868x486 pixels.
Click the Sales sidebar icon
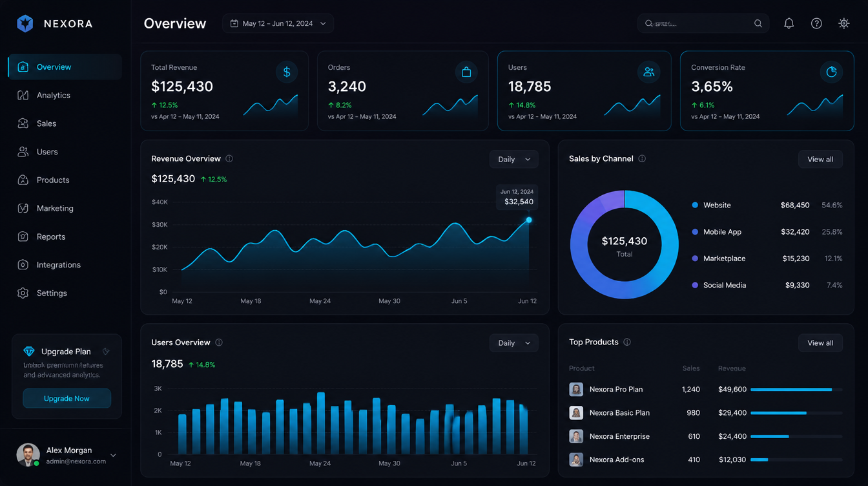(x=23, y=123)
